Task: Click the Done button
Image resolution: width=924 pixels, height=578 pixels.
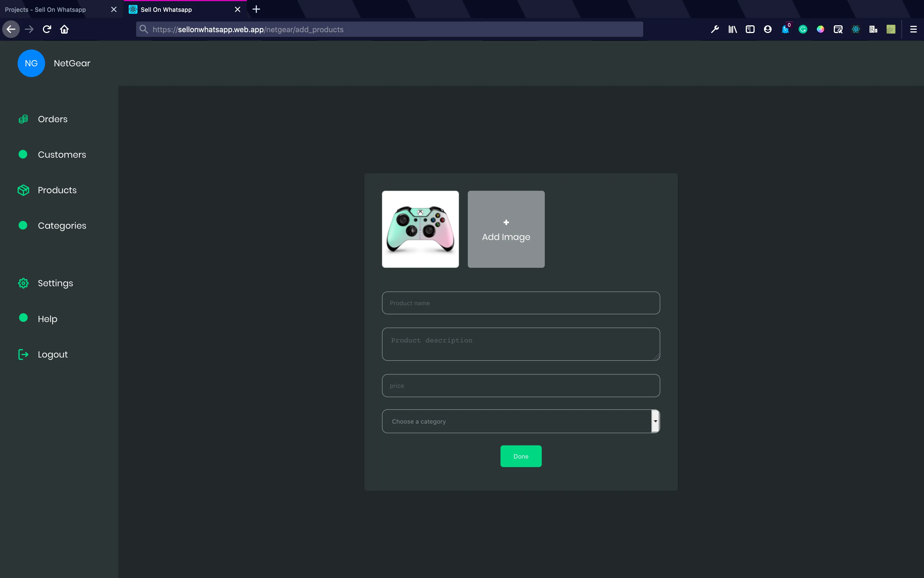Action: (521, 456)
